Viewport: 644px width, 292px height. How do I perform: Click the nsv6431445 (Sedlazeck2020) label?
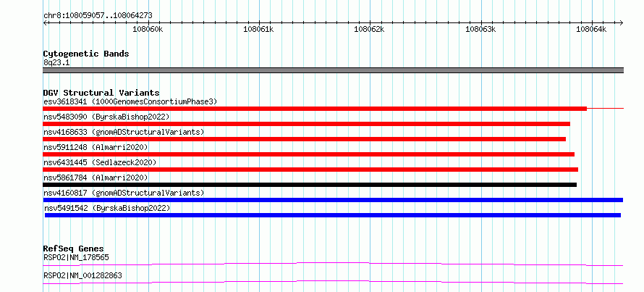(x=100, y=162)
